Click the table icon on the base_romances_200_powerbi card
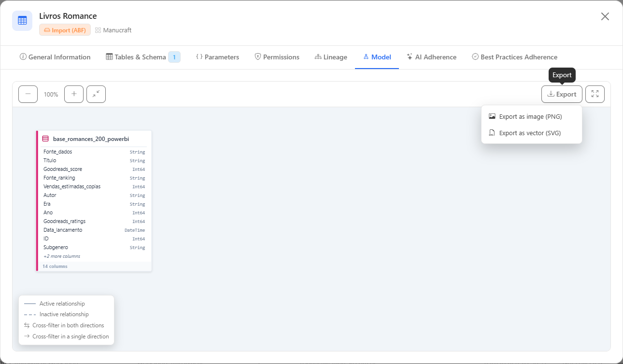 [x=45, y=139]
